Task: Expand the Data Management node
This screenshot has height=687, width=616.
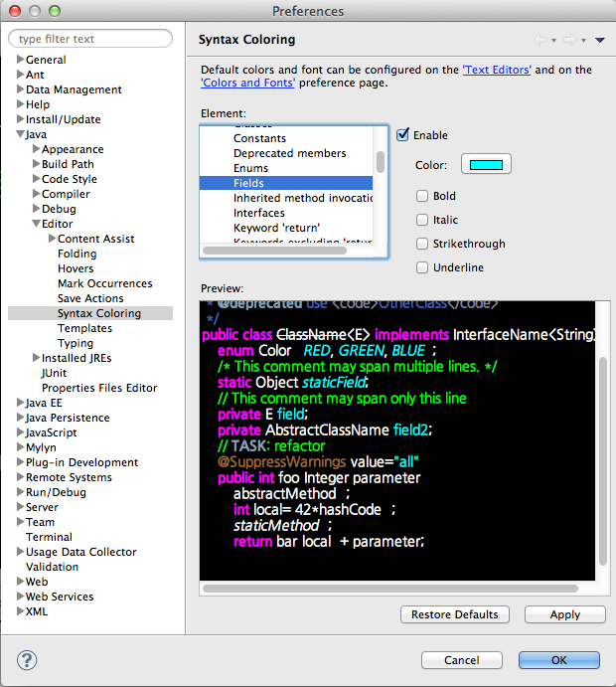Action: (20, 88)
